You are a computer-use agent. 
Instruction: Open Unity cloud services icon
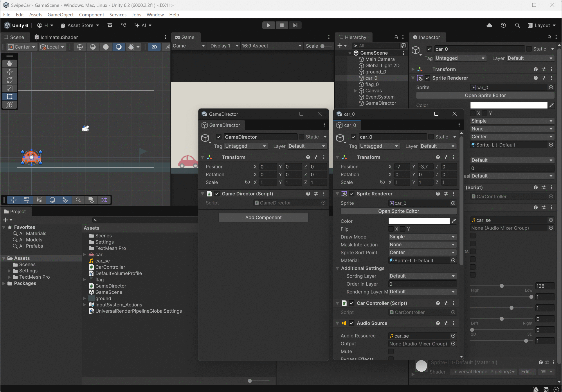pos(489,25)
